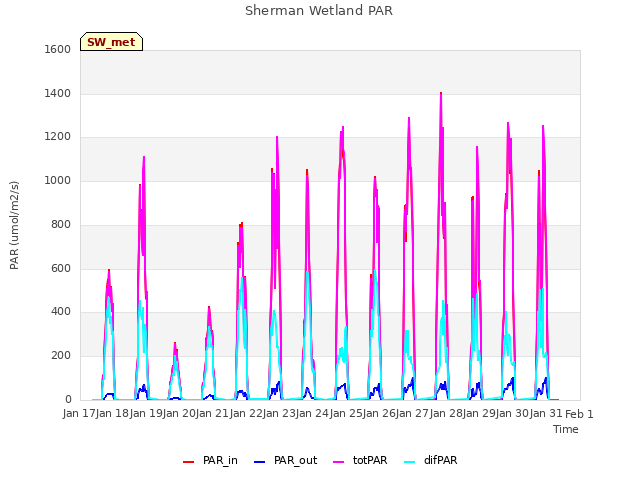Toggle the difPAR legend entry
The image size is (640, 480).
[x=431, y=460]
